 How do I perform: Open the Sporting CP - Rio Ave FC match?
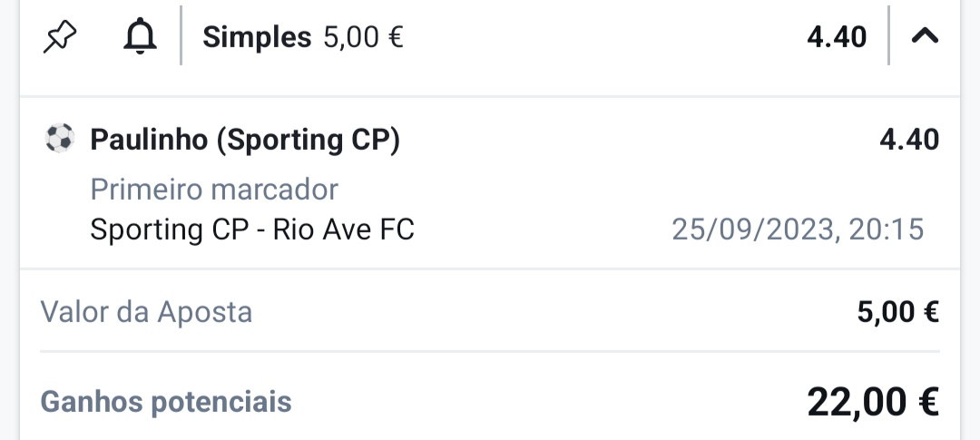click(252, 230)
